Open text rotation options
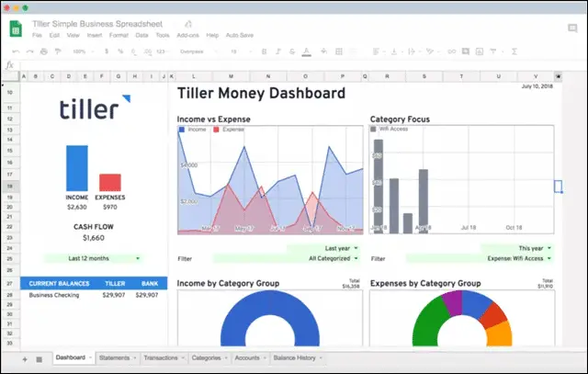 tap(432, 51)
